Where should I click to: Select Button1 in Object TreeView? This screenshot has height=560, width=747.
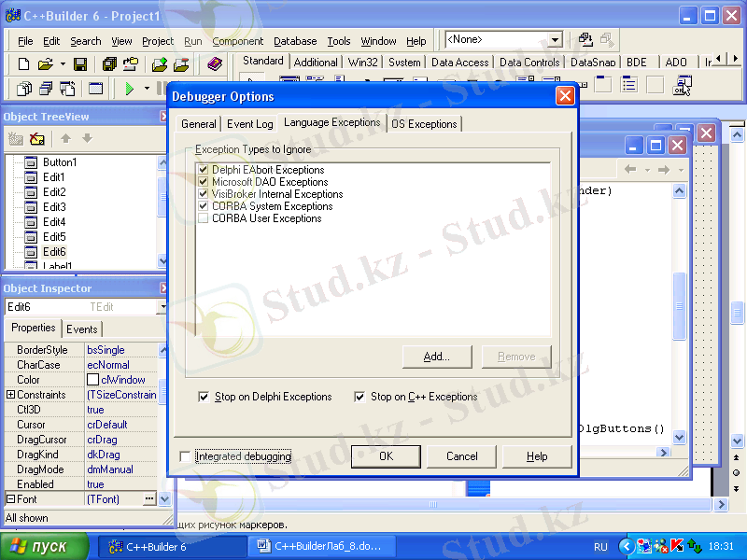(60, 161)
